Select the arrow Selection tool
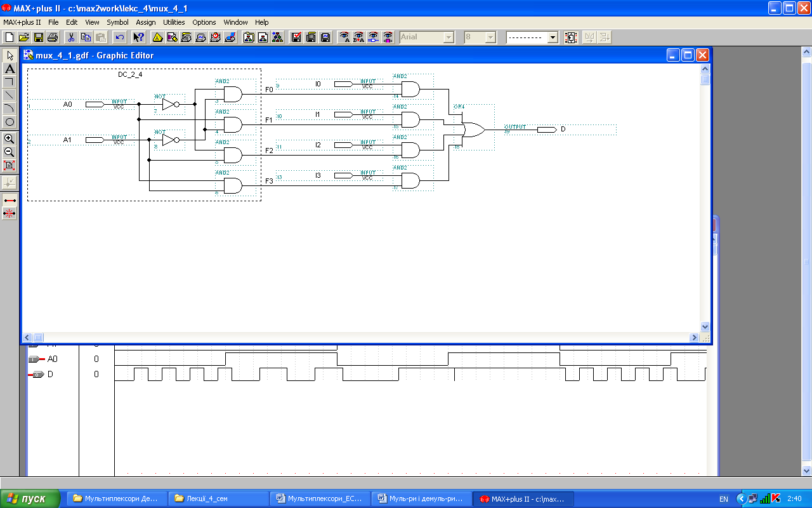Image resolution: width=812 pixels, height=508 pixels. coord(10,55)
